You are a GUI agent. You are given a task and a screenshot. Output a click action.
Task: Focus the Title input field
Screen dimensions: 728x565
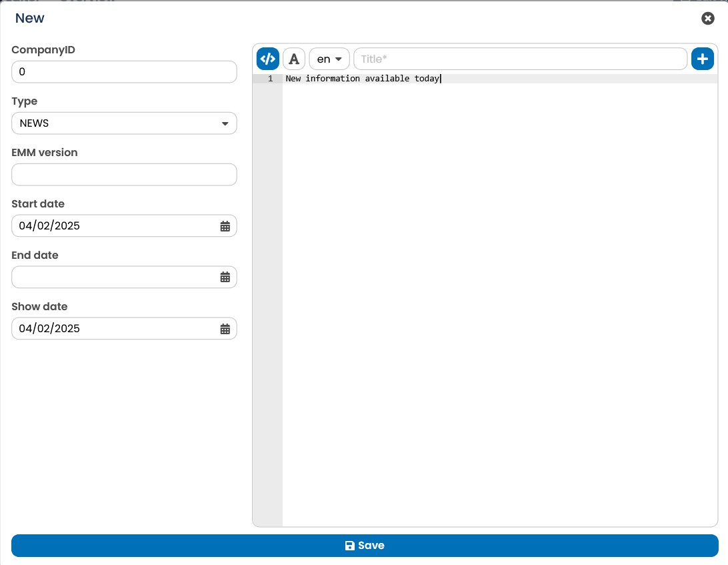tap(520, 59)
